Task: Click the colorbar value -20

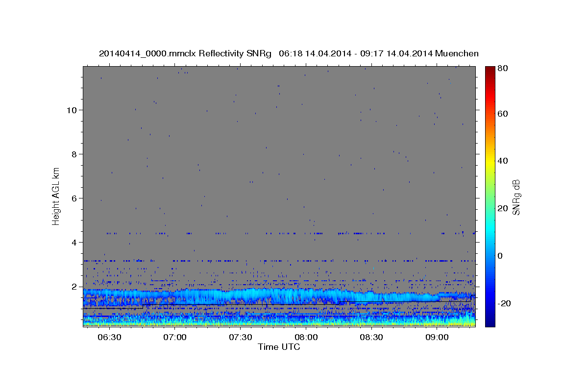Action: click(x=505, y=303)
